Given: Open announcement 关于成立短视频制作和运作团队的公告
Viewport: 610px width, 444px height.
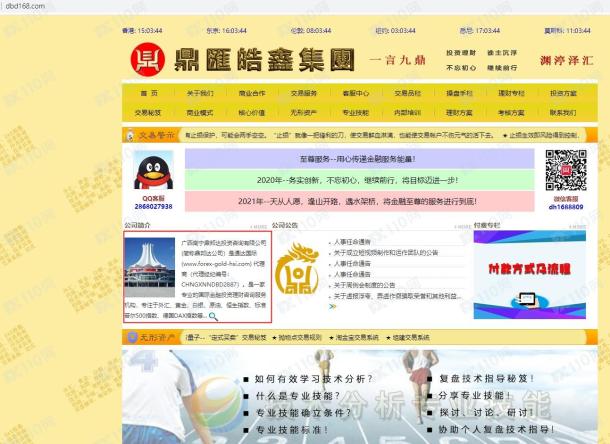Looking at the screenshot, I should click(x=386, y=253).
